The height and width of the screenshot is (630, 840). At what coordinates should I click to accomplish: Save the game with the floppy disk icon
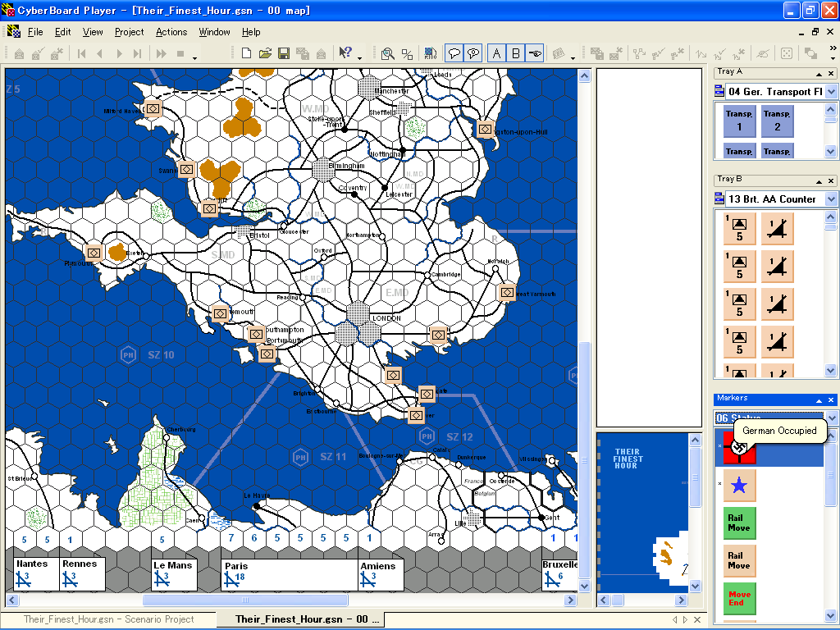pos(283,53)
